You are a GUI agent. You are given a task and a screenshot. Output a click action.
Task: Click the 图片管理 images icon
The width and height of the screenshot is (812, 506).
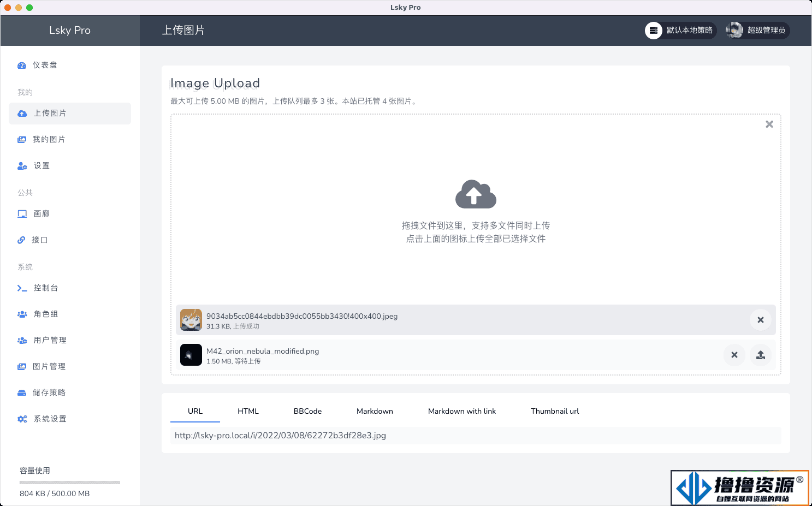22,367
